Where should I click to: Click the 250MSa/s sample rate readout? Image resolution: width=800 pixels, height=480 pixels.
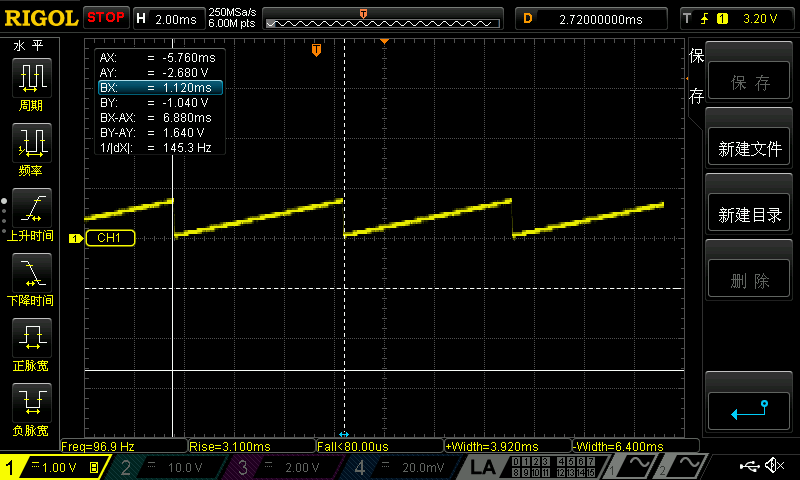click(x=232, y=12)
